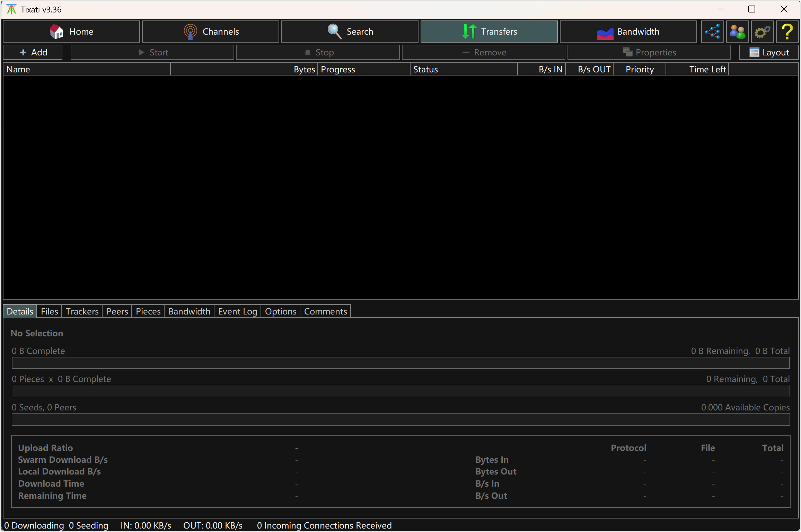Open Settings via the gear icon
The image size is (801, 532).
(x=762, y=32)
